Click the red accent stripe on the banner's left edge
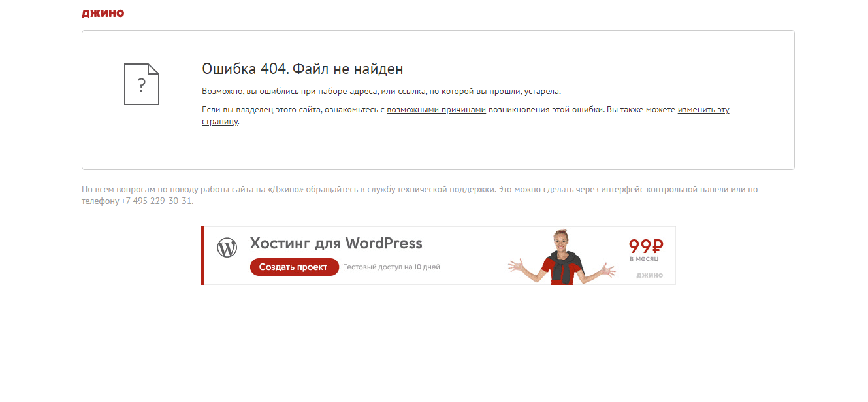Screen dimensions: 868x402 pos(202,256)
